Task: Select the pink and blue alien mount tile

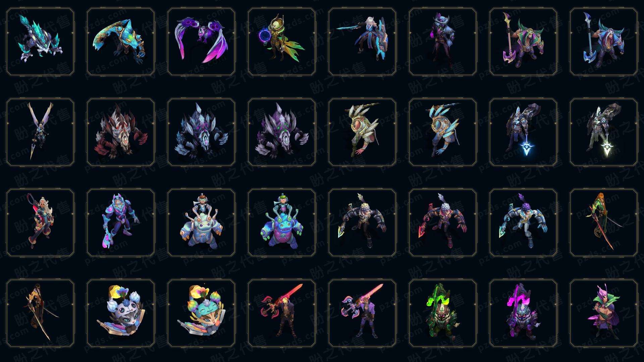Action: click(x=282, y=223)
